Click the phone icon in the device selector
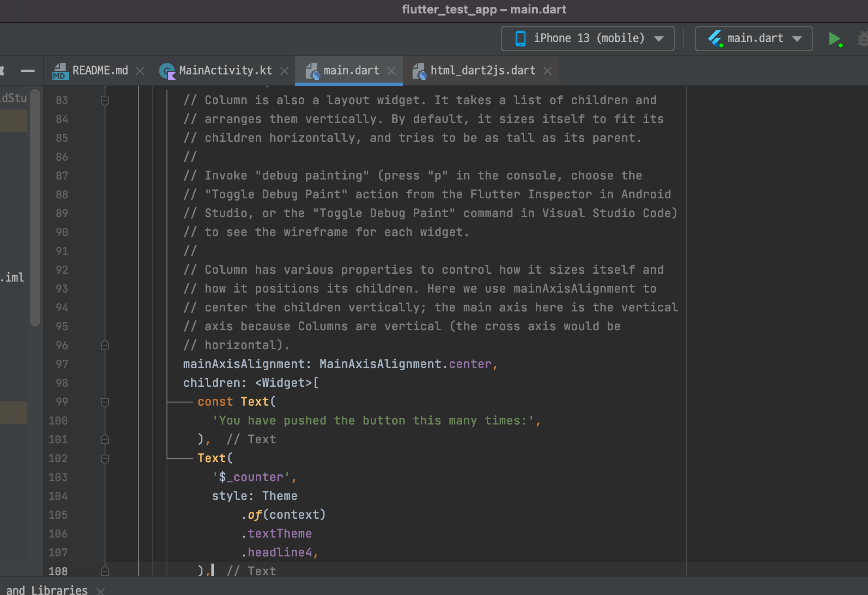The image size is (868, 595). coord(520,39)
